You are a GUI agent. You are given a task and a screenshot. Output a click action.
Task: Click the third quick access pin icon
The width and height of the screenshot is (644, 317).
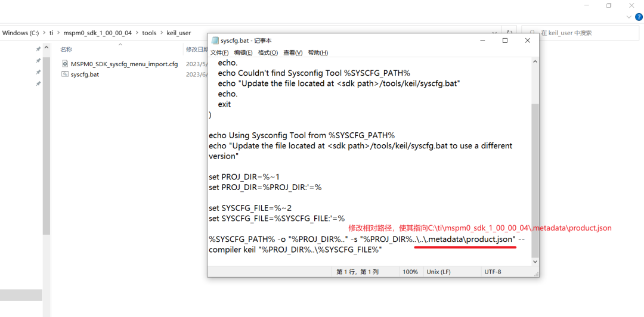tap(38, 72)
